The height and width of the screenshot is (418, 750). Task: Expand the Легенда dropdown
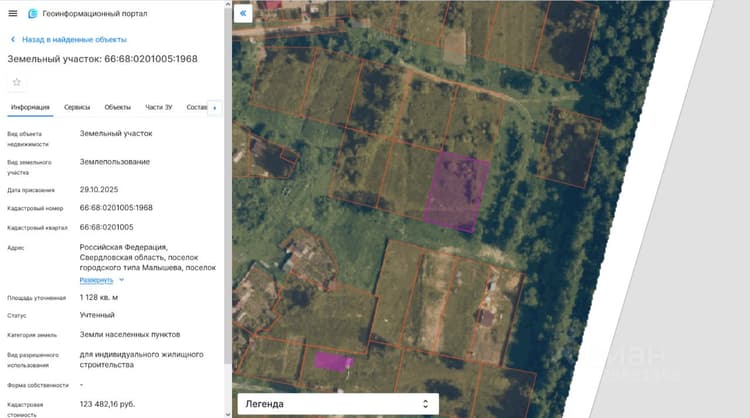tap(338, 404)
